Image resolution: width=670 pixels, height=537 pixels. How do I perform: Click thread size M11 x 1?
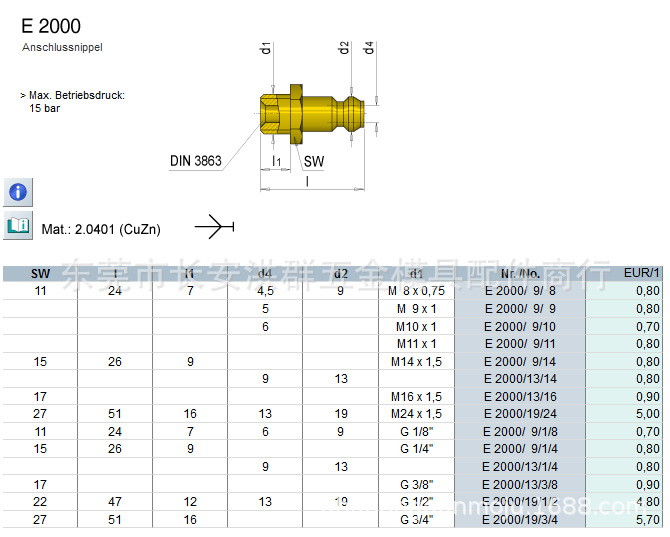pyautogui.click(x=416, y=344)
